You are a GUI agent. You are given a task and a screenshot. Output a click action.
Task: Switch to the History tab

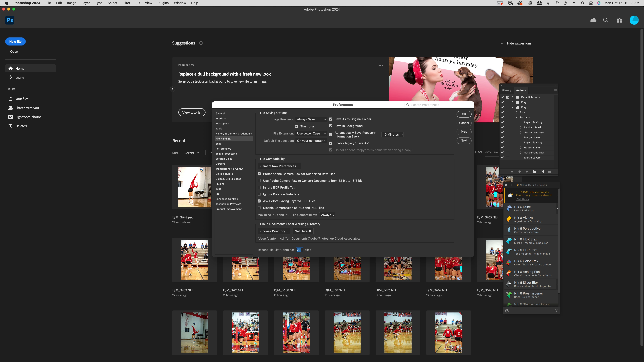point(506,90)
